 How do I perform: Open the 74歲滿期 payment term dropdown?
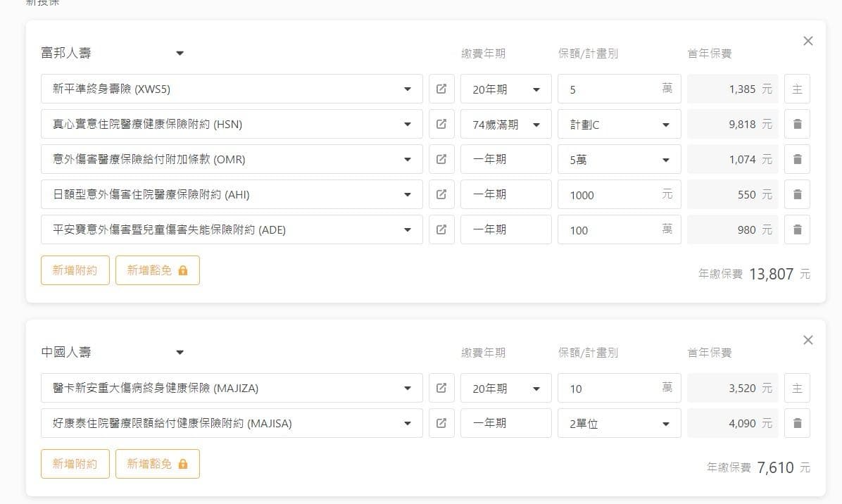click(x=506, y=124)
